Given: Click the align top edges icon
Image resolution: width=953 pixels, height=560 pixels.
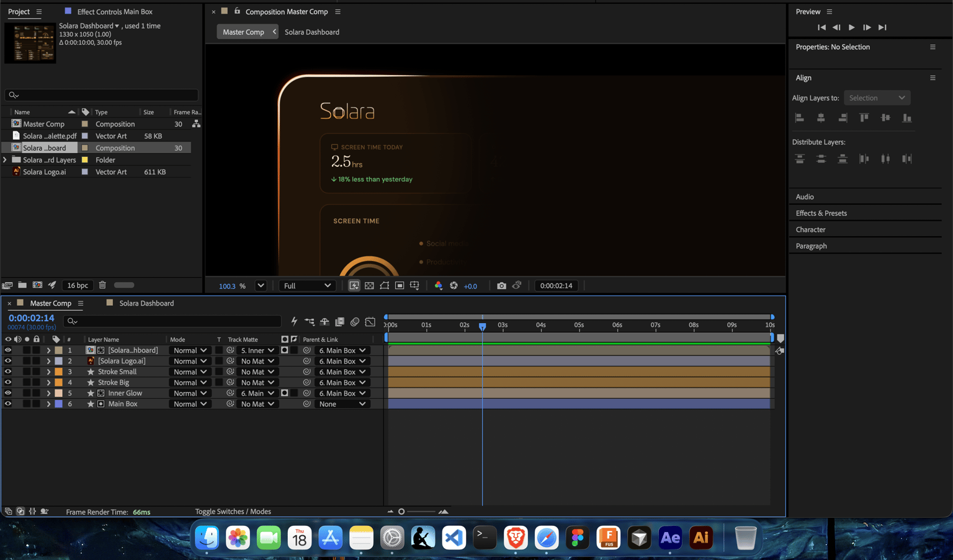Looking at the screenshot, I should [864, 118].
